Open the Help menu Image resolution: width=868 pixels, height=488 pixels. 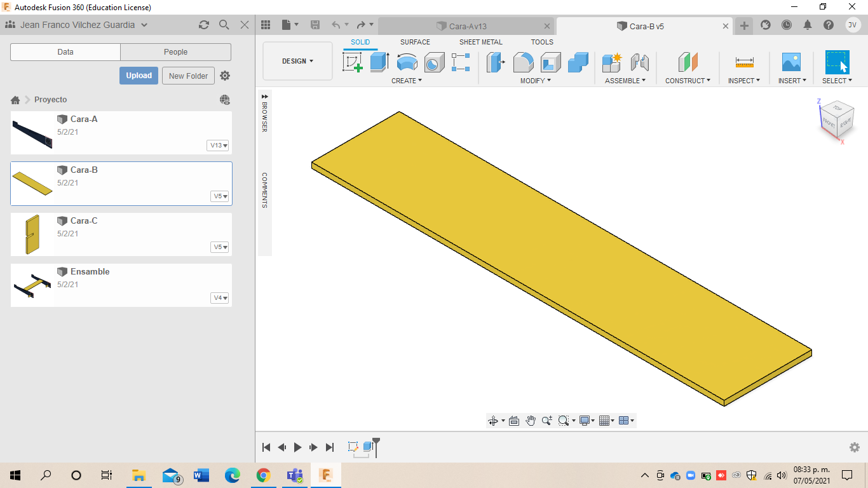coord(829,25)
